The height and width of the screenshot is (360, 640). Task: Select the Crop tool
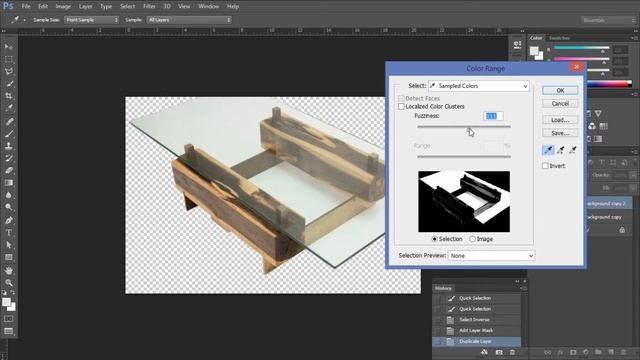(9, 96)
